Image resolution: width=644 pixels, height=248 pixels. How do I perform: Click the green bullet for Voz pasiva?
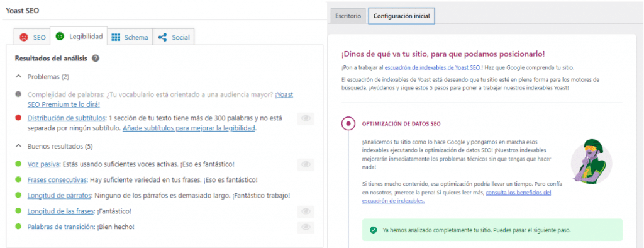pyautogui.click(x=18, y=164)
